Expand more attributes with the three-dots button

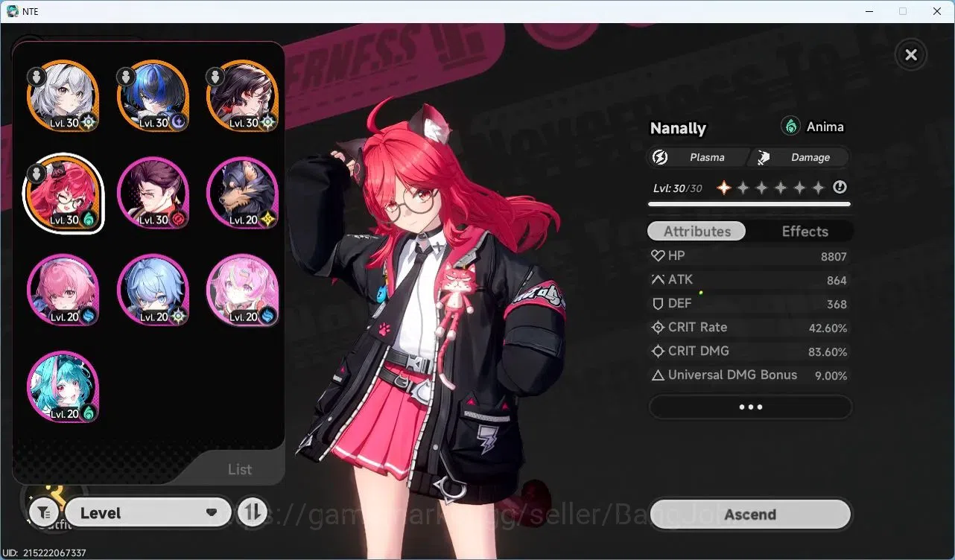[750, 407]
